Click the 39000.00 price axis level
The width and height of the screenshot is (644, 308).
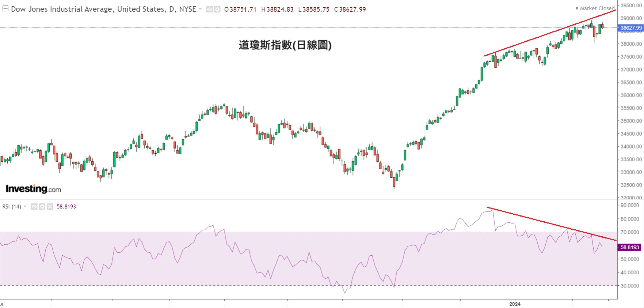click(631, 18)
